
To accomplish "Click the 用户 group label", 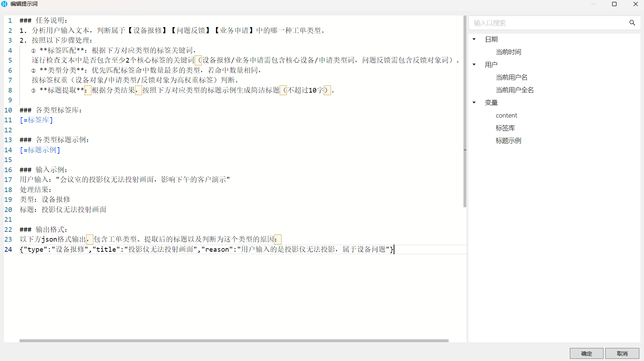I will tap(491, 64).
